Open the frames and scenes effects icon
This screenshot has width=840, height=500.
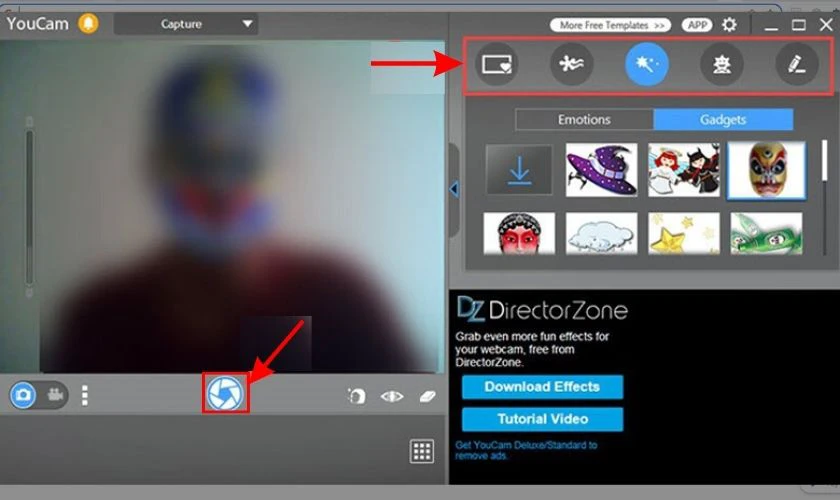(x=496, y=64)
